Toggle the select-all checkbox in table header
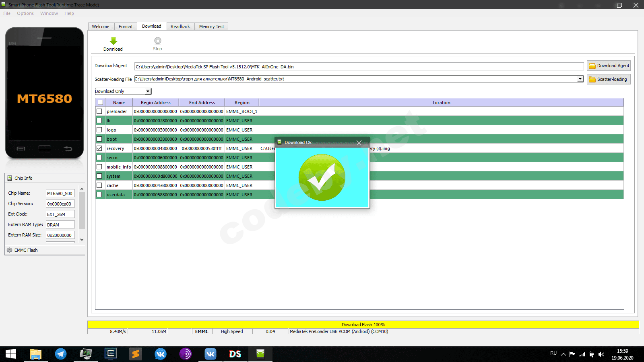Viewport: 644px width, 362px height. point(101,103)
